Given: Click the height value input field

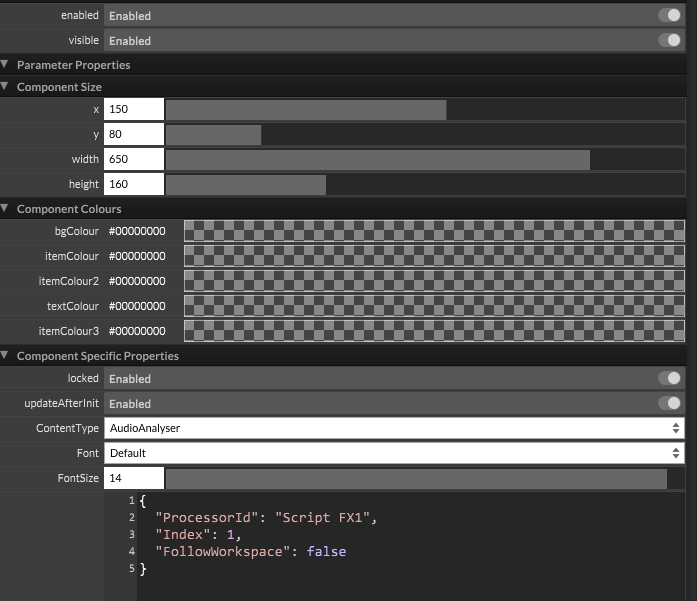Looking at the screenshot, I should pos(133,185).
